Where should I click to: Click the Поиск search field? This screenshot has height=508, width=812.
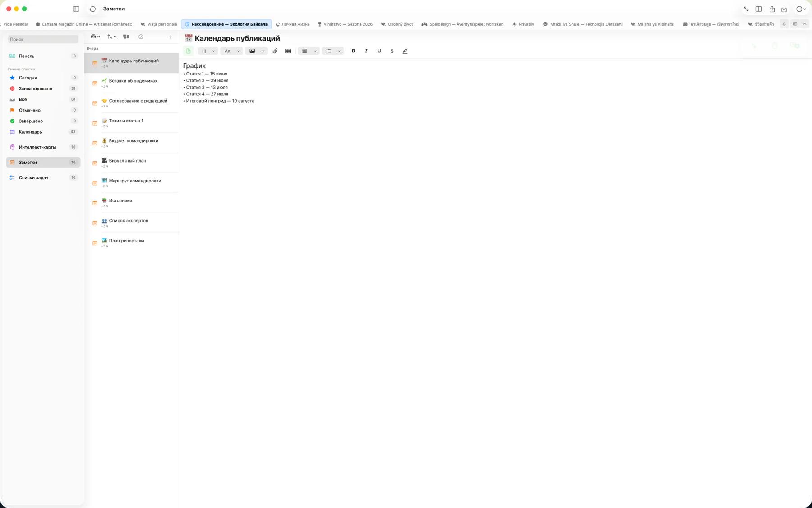[x=43, y=40]
